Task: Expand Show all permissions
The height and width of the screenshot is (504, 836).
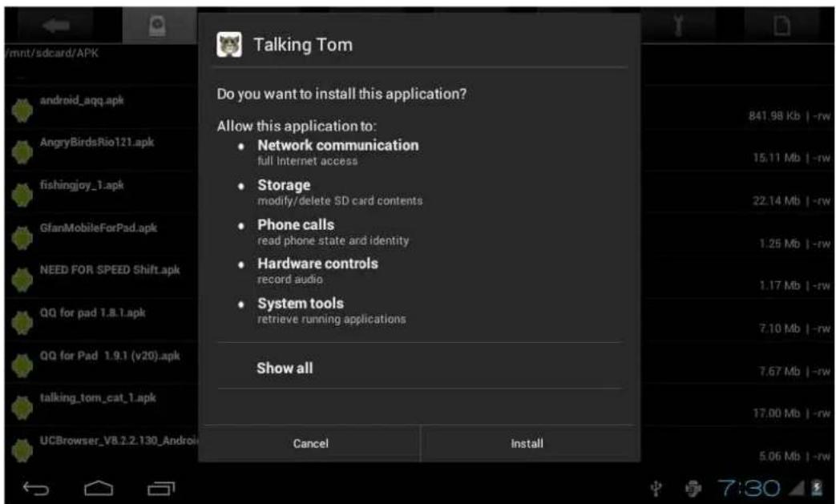Action: pos(285,368)
